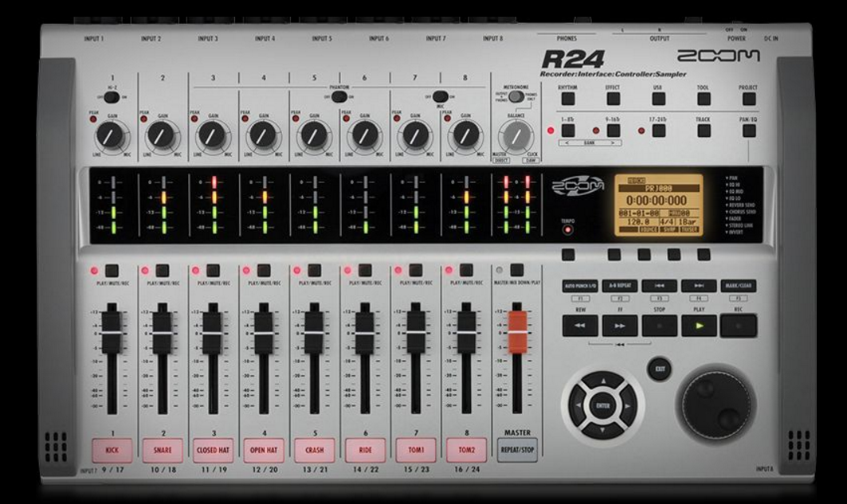847x504 pixels.
Task: Rewind using the REW button
Action: (x=580, y=326)
